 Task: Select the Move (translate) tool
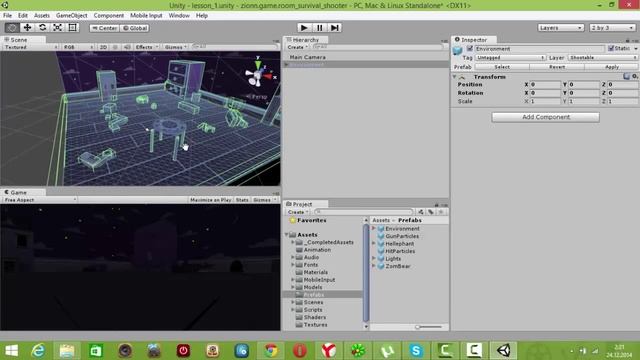(27, 28)
